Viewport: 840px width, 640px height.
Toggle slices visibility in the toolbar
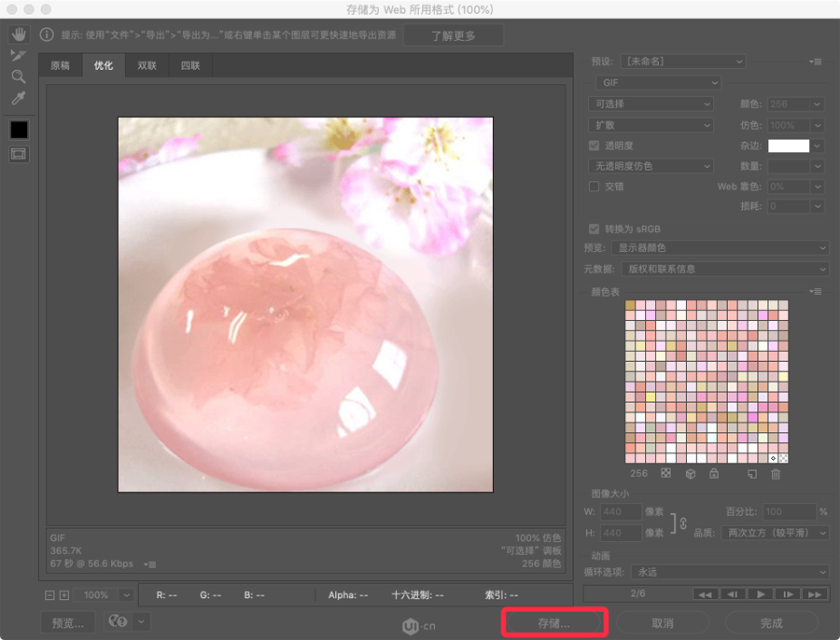point(19,154)
